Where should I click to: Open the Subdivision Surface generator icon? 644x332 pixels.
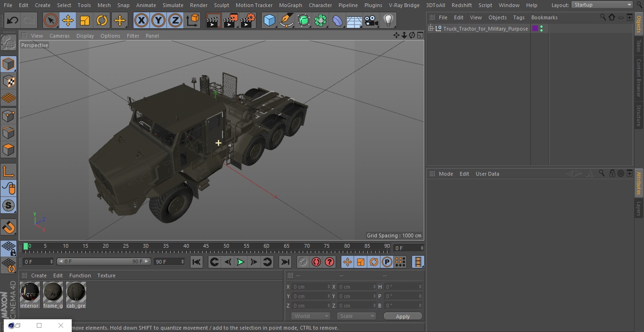click(x=304, y=20)
